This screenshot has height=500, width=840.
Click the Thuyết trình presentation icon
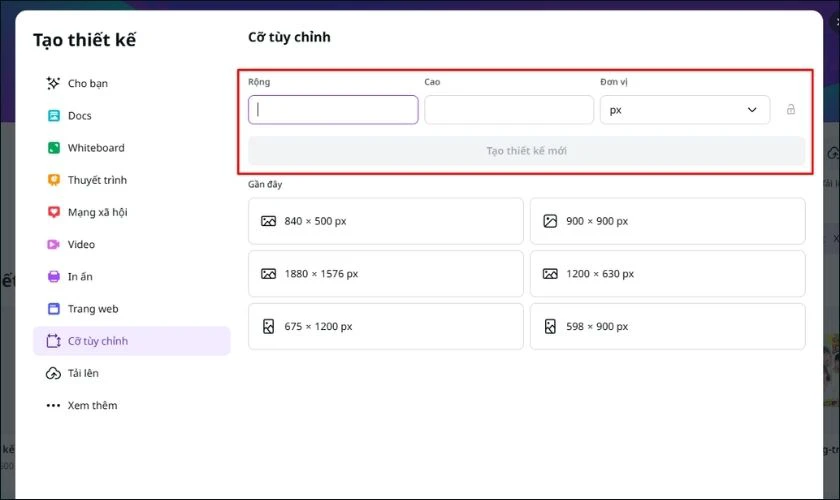click(54, 180)
